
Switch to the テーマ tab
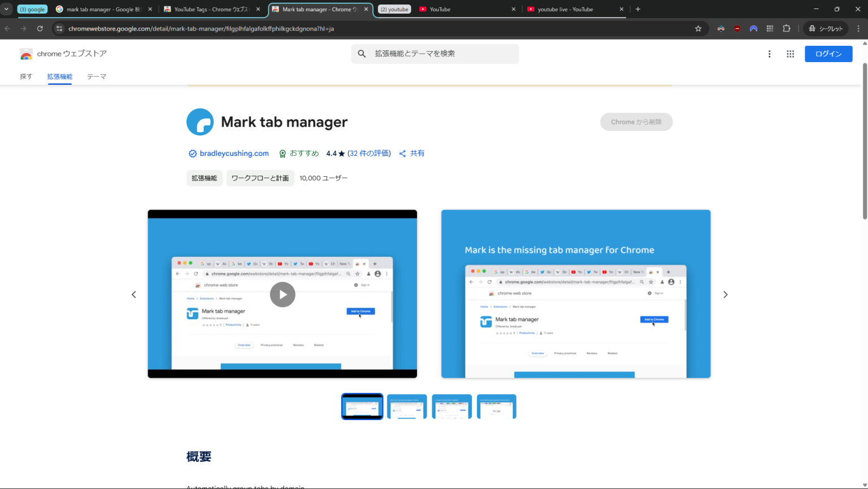[x=97, y=77]
